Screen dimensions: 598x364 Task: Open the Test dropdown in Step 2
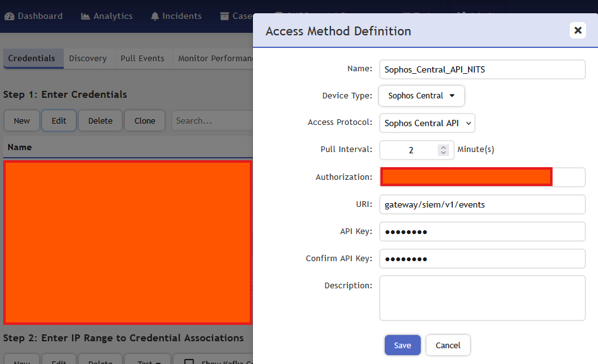click(x=147, y=362)
